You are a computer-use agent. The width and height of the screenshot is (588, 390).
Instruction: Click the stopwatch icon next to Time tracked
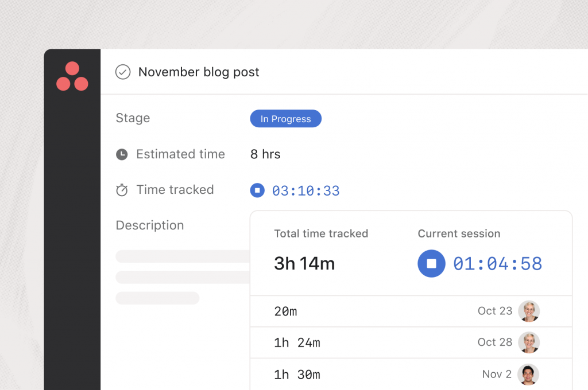click(x=122, y=189)
